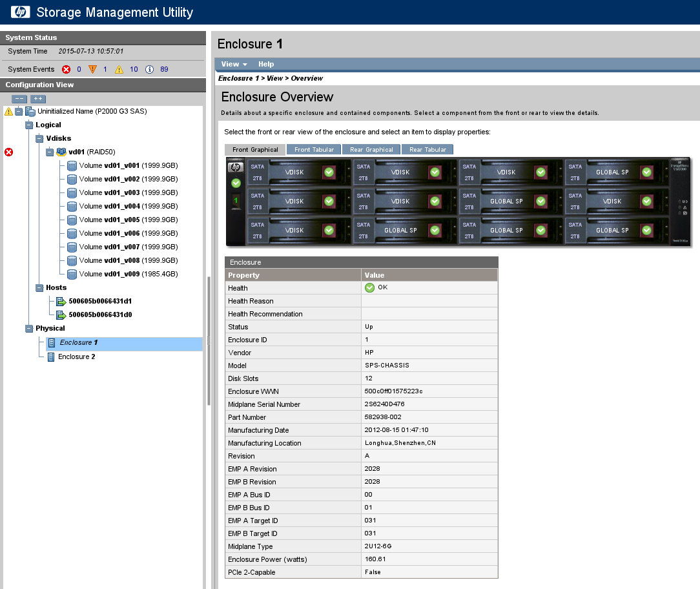Select Volume vd01_v005 in tree
The image size is (700, 589).
(x=129, y=220)
